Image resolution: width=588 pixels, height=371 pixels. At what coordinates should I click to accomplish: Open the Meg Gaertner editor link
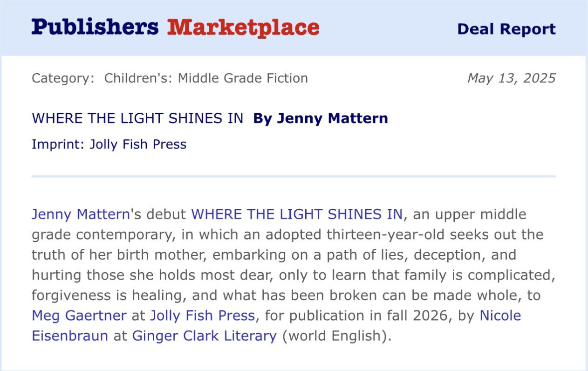[x=79, y=316]
